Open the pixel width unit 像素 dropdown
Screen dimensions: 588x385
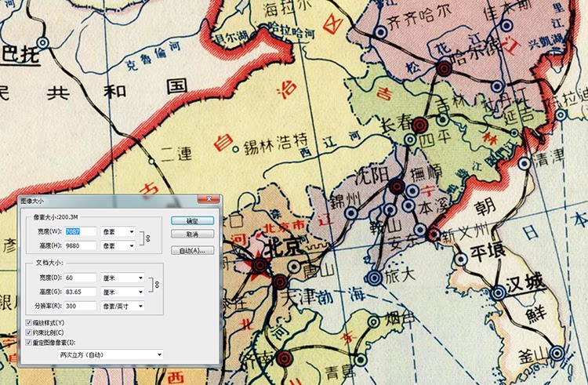(118, 231)
